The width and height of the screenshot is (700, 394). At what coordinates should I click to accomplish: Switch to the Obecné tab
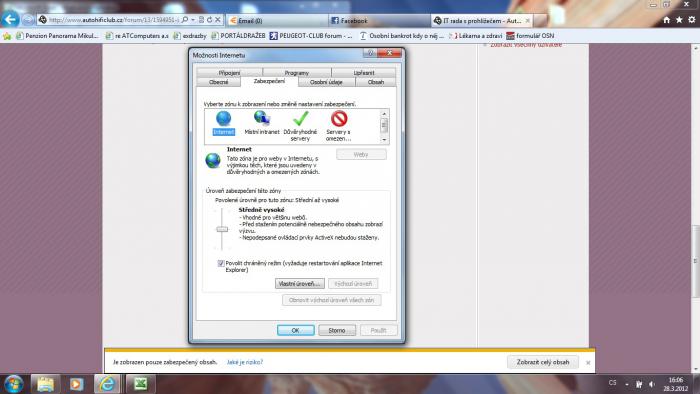pos(219,82)
